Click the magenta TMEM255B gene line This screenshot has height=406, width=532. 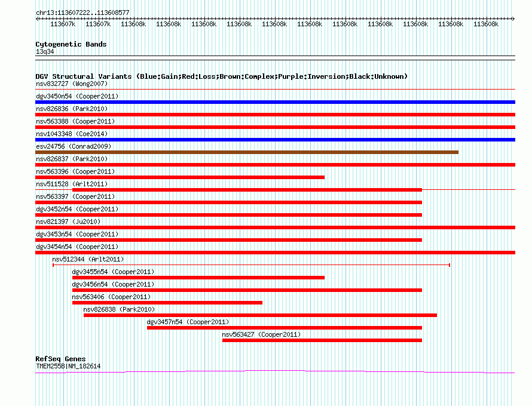click(x=275, y=372)
